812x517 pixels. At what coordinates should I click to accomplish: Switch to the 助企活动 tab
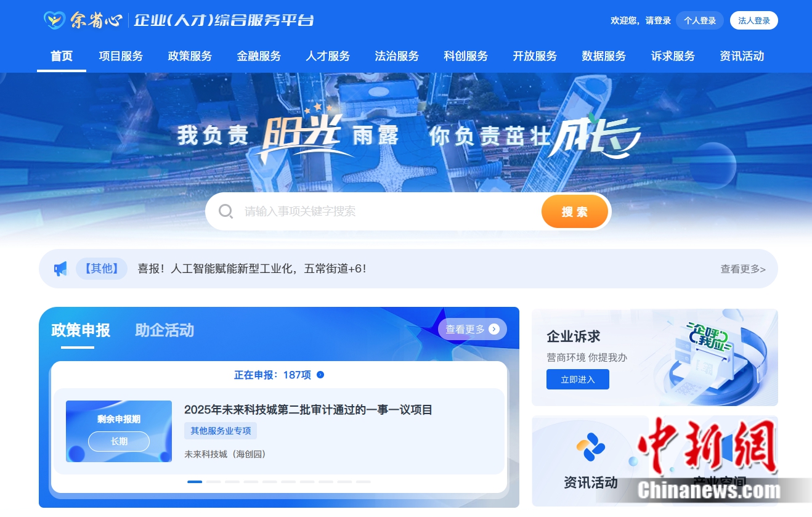164,330
